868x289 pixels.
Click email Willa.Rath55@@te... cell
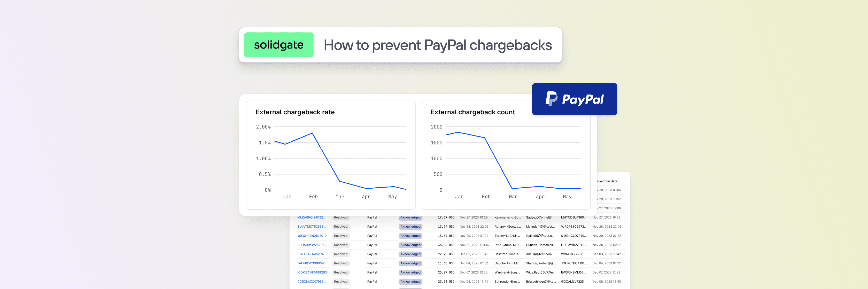click(x=540, y=272)
